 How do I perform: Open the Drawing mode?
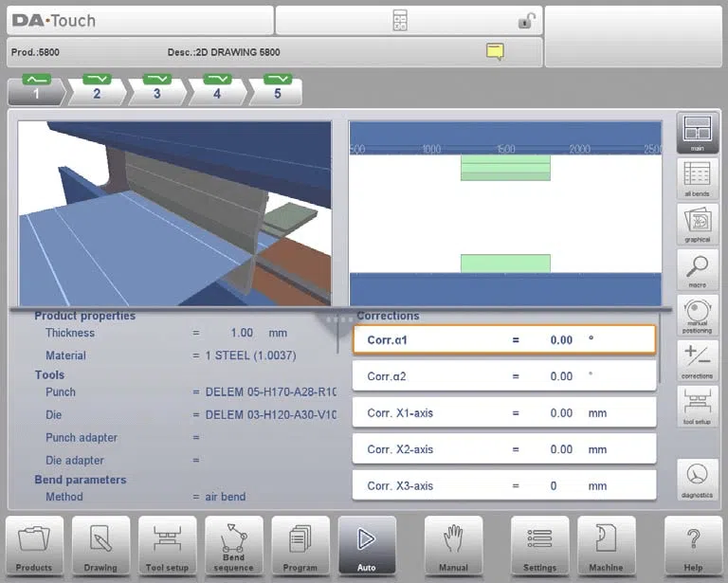100,546
